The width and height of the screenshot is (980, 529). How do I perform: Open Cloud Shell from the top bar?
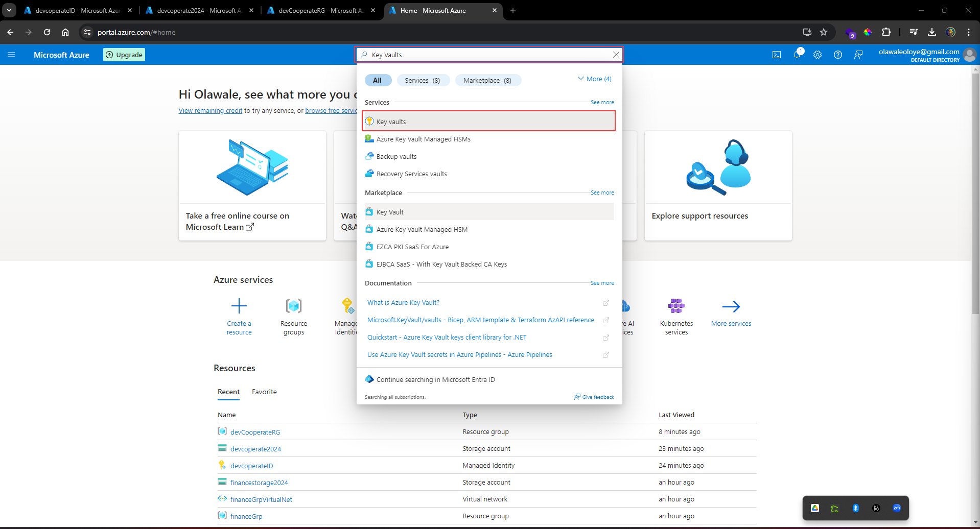(x=777, y=55)
